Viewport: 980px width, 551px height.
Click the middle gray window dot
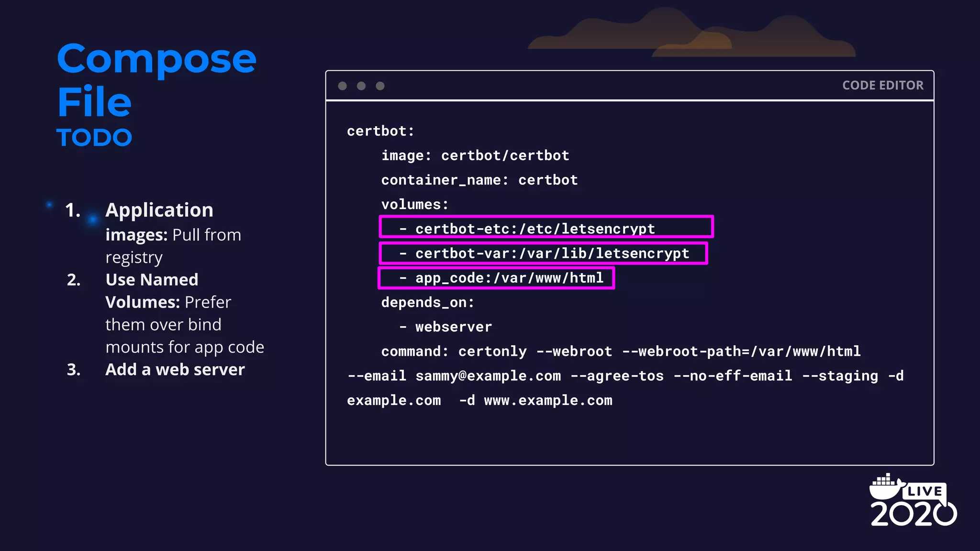[x=361, y=86]
